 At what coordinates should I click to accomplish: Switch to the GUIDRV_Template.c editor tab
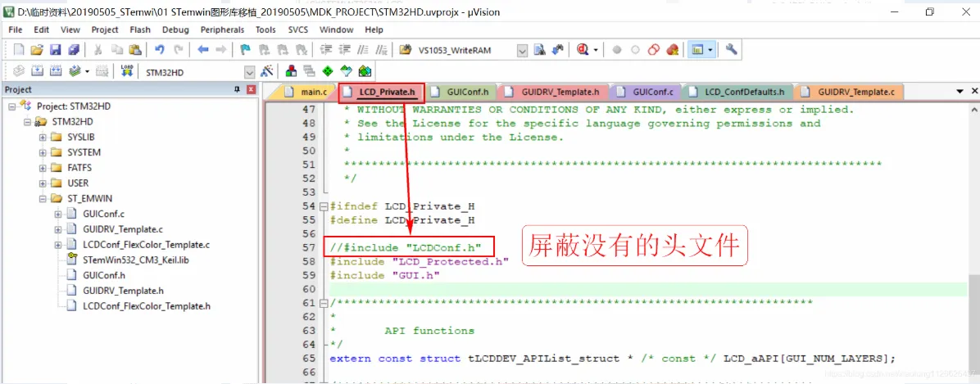point(849,92)
